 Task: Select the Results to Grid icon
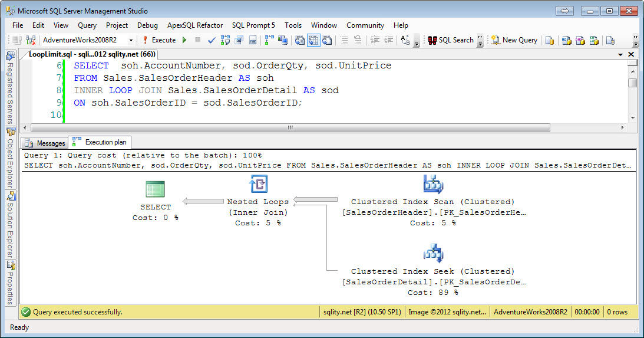[x=313, y=40]
